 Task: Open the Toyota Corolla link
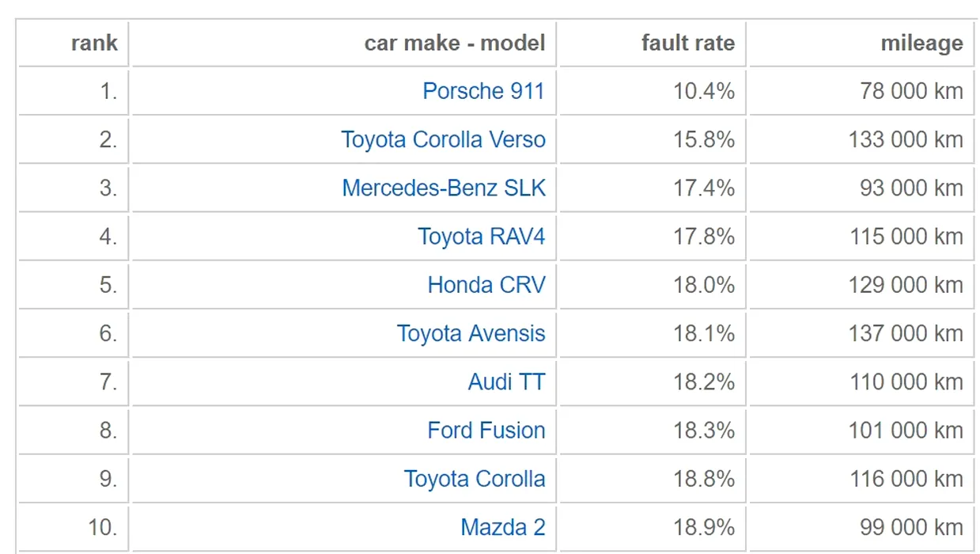[475, 479]
